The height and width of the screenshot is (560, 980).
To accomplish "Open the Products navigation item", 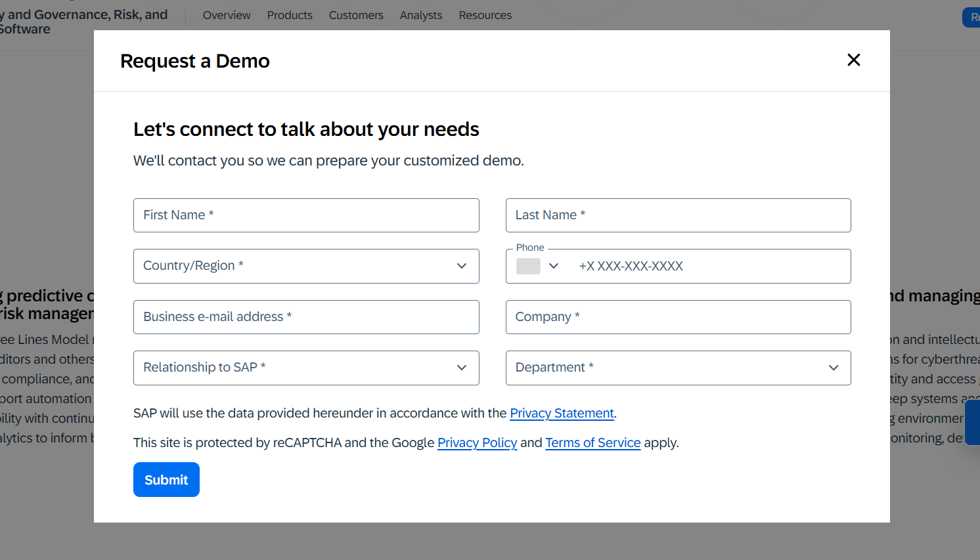I will click(290, 15).
